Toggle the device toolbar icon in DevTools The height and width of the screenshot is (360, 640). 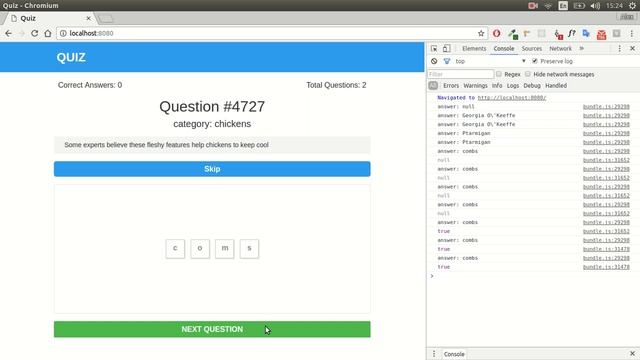pyautogui.click(x=447, y=49)
